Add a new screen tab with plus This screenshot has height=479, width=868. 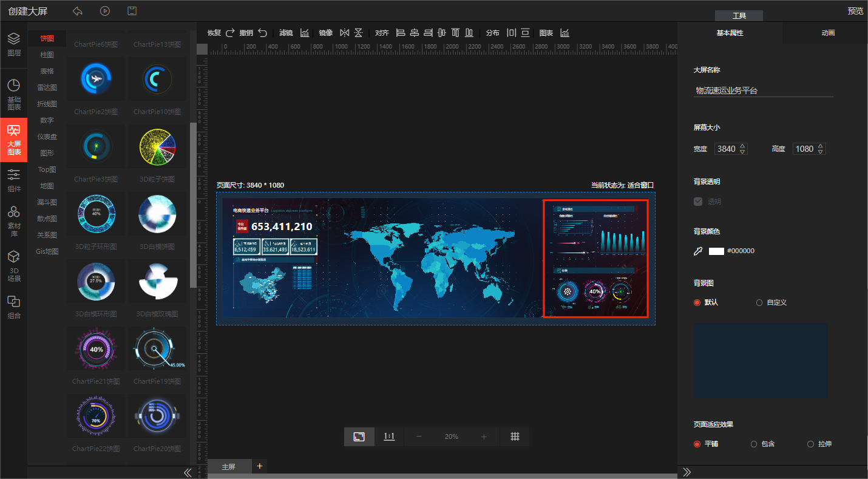[x=260, y=466]
